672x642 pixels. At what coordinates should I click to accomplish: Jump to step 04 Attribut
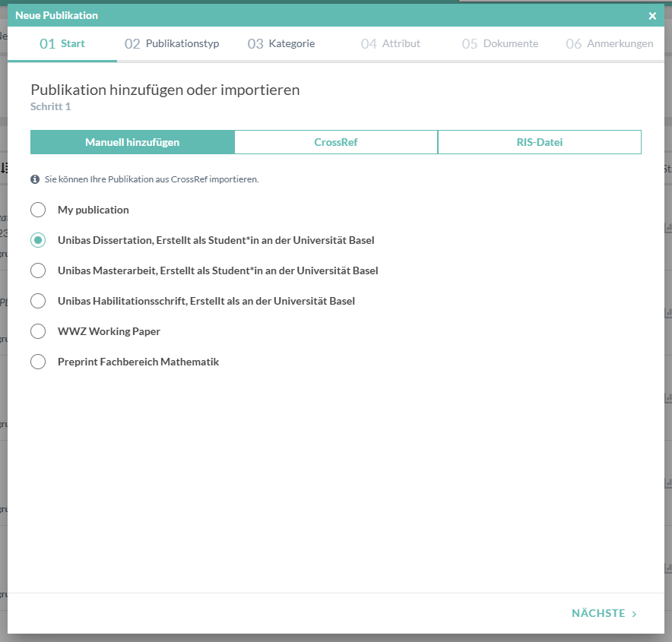391,44
